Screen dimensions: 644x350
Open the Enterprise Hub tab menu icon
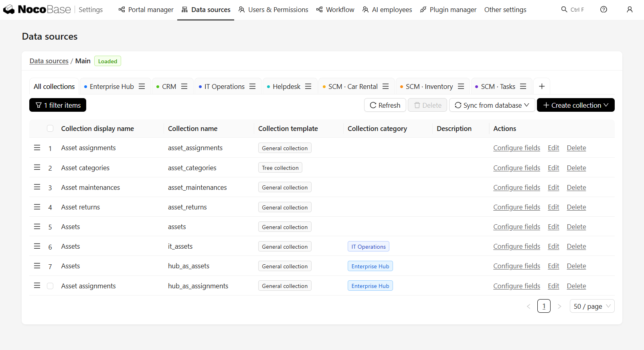pyautogui.click(x=142, y=86)
